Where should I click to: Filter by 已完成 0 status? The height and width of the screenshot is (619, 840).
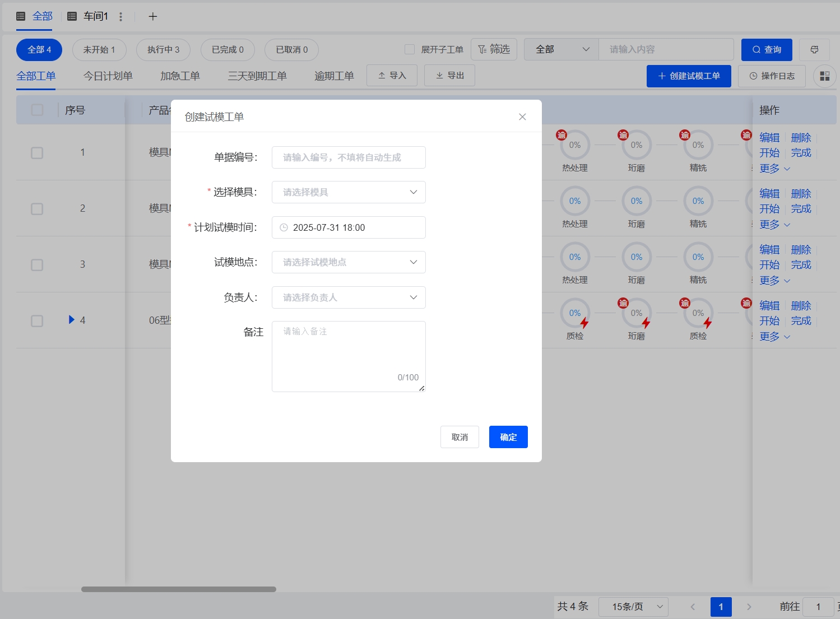228,50
